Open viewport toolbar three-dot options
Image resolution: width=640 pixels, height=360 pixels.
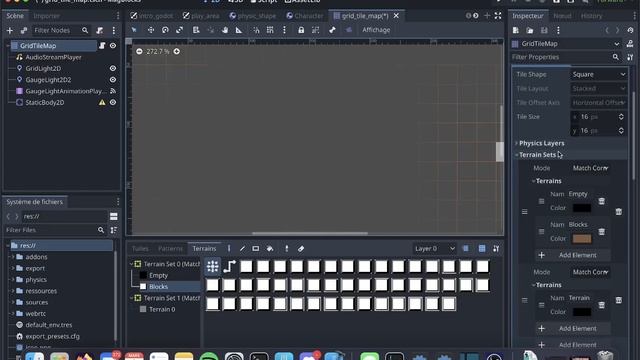coord(284,30)
